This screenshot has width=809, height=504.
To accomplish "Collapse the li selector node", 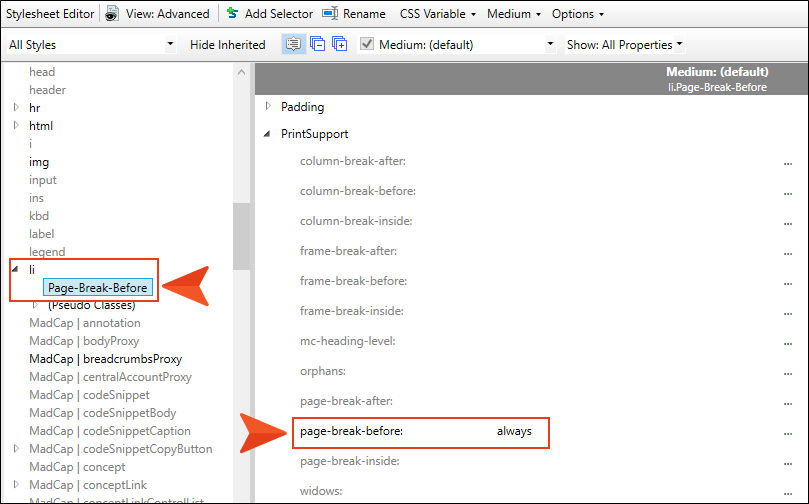I will (16, 270).
